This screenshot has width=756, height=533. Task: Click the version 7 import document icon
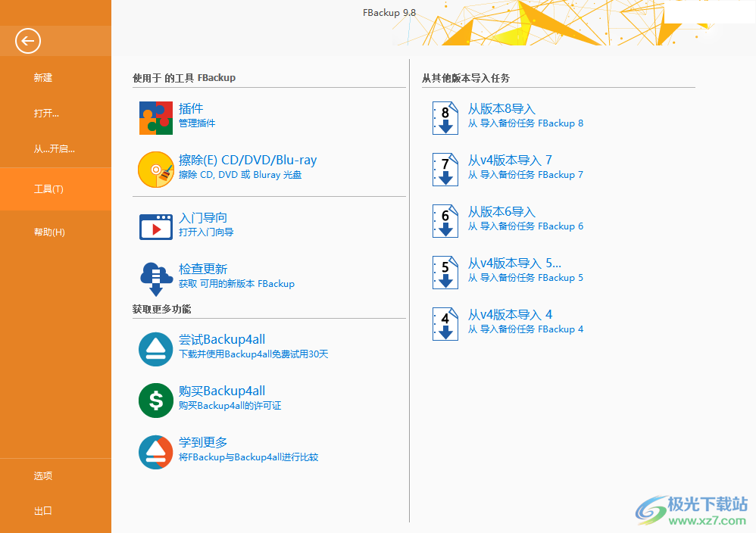(445, 169)
